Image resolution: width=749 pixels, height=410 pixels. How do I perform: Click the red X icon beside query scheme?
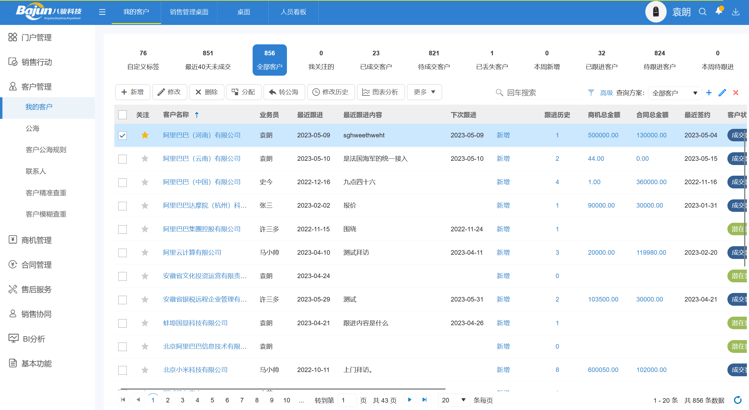pyautogui.click(x=735, y=93)
